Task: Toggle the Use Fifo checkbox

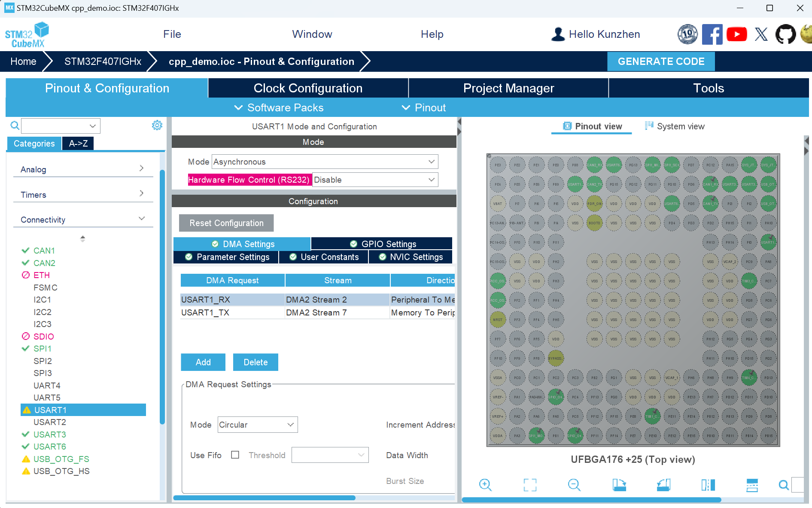Action: pos(235,455)
